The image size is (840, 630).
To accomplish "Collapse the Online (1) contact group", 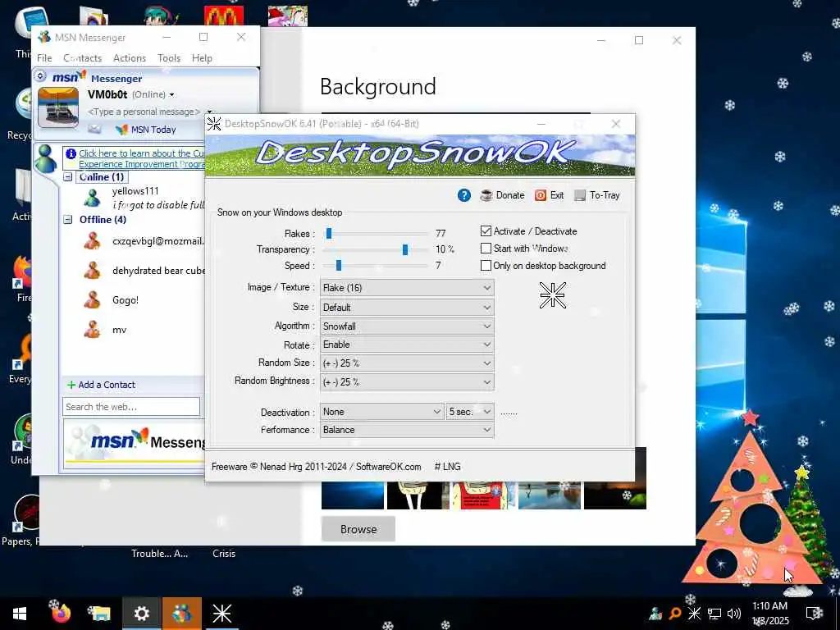I will coord(68,177).
